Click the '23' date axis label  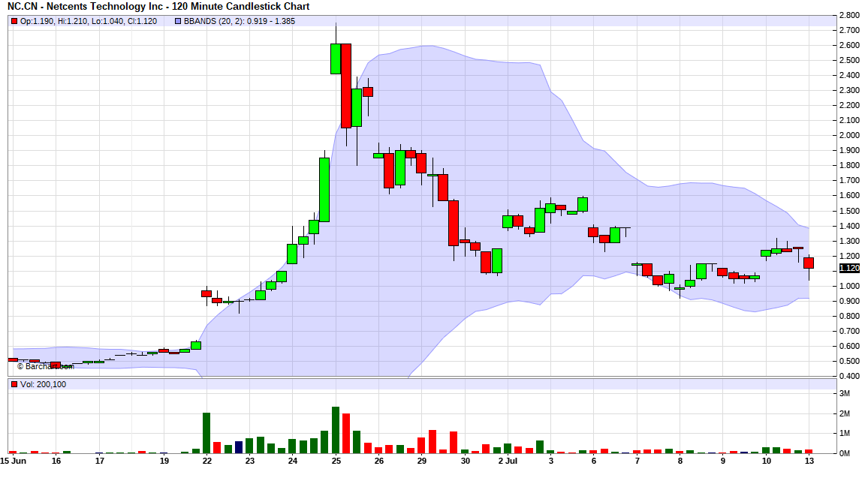coord(249,461)
